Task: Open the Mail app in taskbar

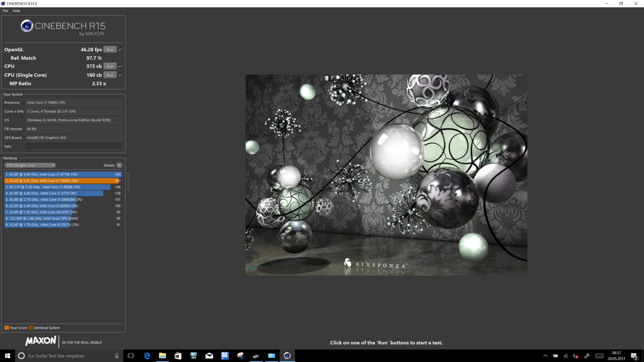Action: 209,356
